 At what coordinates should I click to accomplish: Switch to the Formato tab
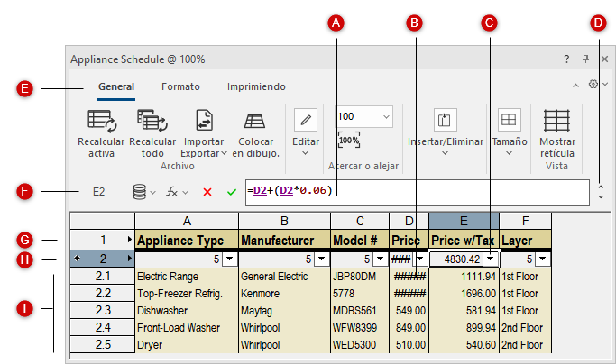click(180, 86)
